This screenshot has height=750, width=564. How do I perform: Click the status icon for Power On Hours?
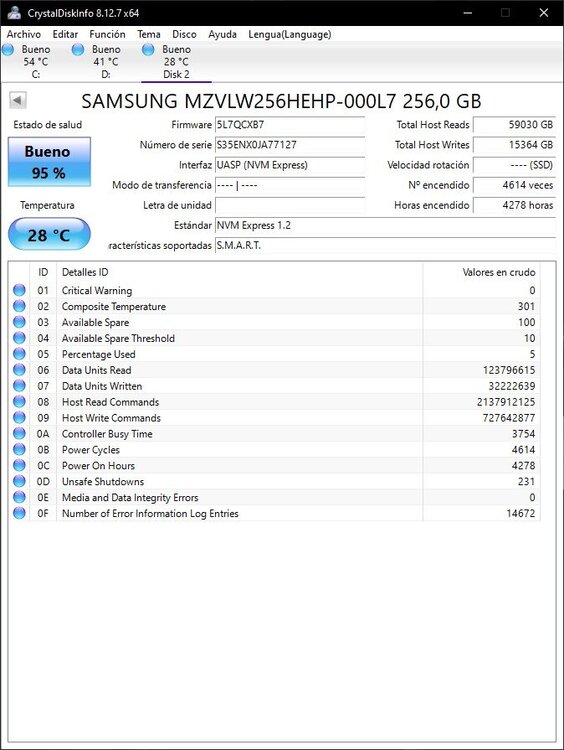pos(19,465)
